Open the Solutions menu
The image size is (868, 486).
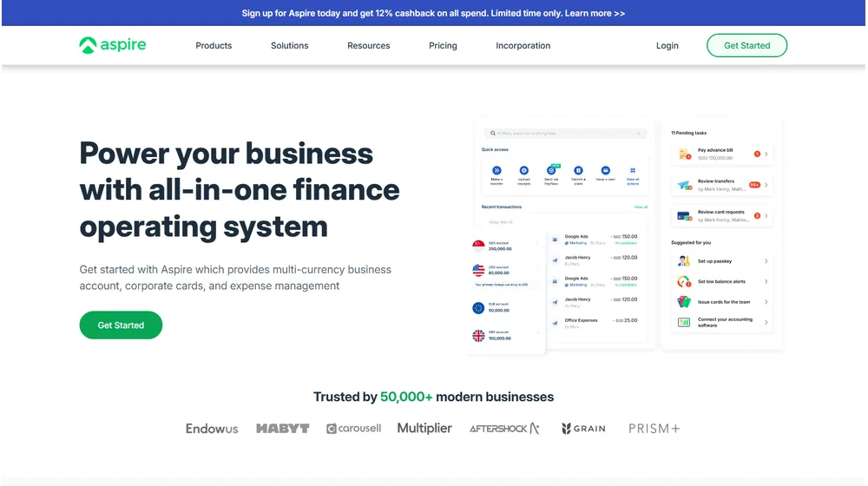[x=290, y=45]
